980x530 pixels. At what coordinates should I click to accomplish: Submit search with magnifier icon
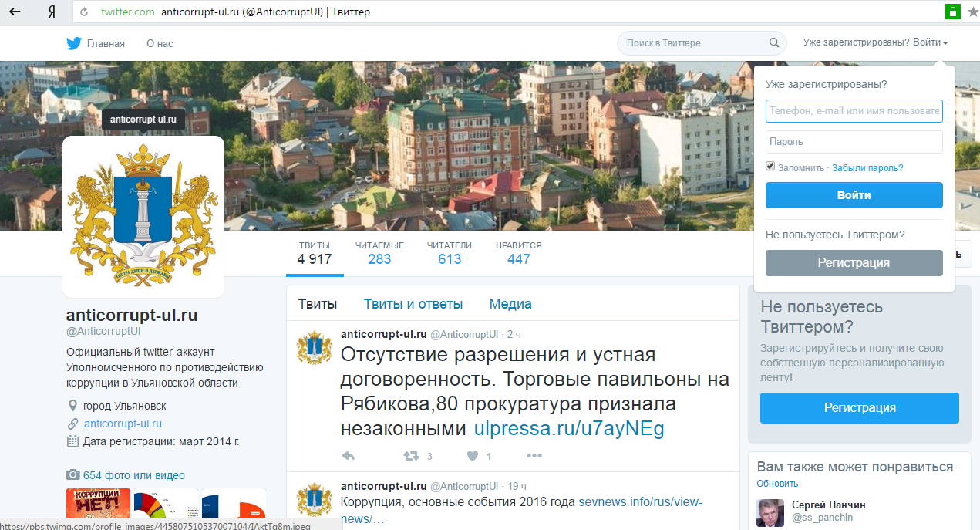pyautogui.click(x=774, y=43)
